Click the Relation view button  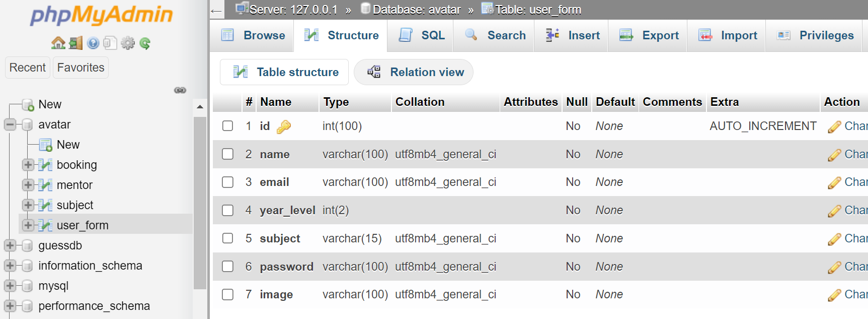[x=414, y=72]
